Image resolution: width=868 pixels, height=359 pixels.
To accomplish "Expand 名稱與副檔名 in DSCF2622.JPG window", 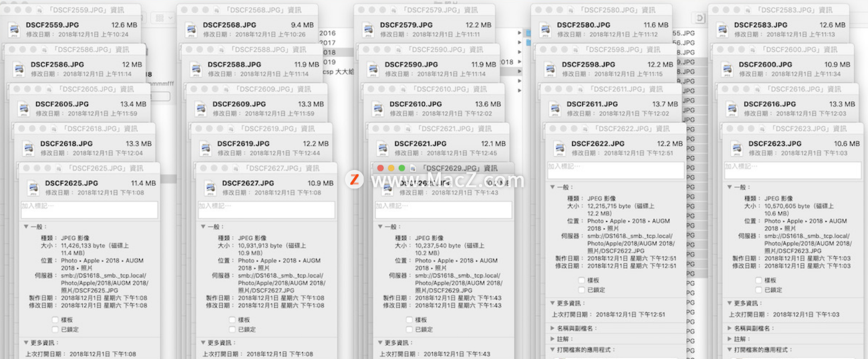I will (552, 328).
